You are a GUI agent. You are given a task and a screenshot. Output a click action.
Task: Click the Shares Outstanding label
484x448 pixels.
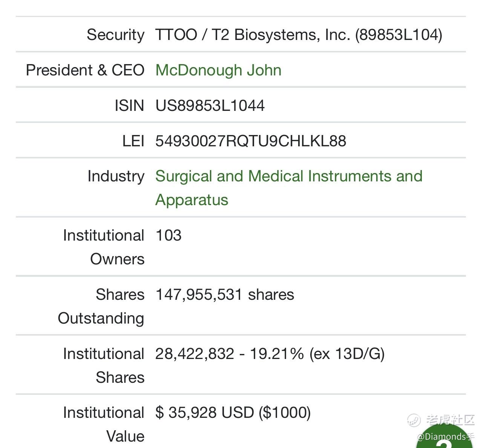(x=101, y=306)
